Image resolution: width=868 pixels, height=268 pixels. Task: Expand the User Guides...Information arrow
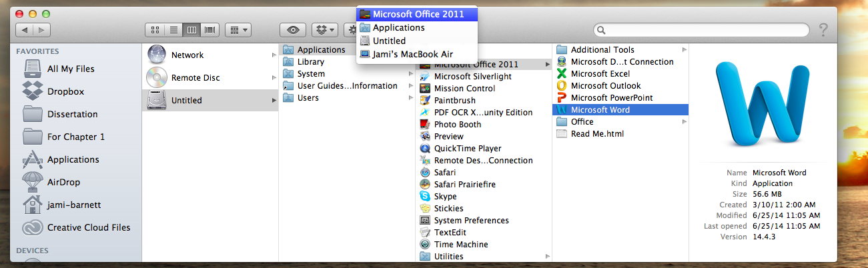tap(410, 85)
